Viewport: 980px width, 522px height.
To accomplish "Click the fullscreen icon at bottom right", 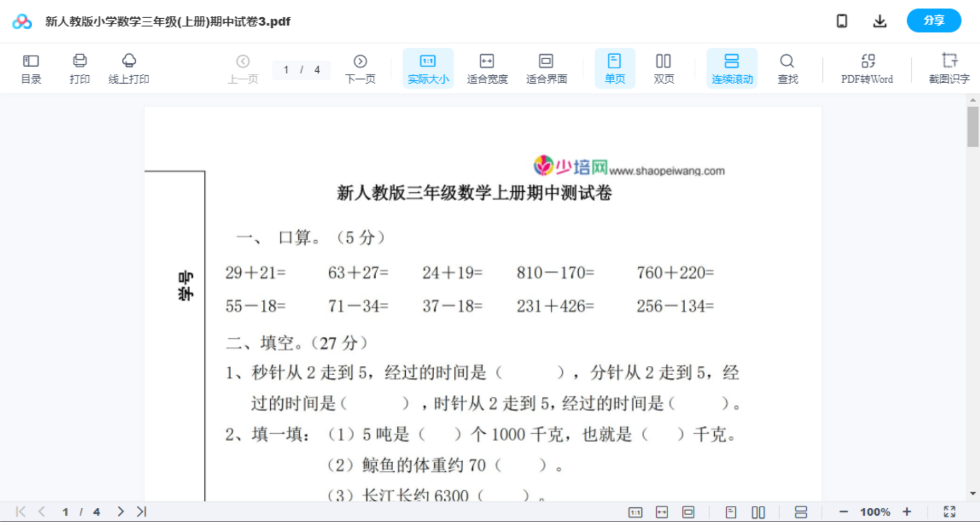I will tap(949, 511).
